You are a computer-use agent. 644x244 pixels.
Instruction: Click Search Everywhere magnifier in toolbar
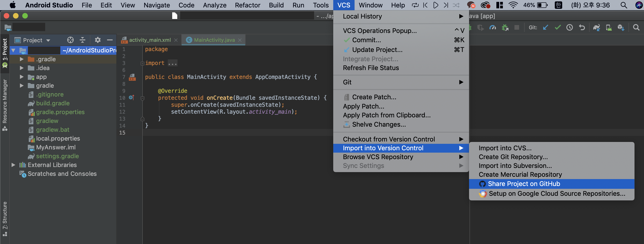[x=636, y=27]
